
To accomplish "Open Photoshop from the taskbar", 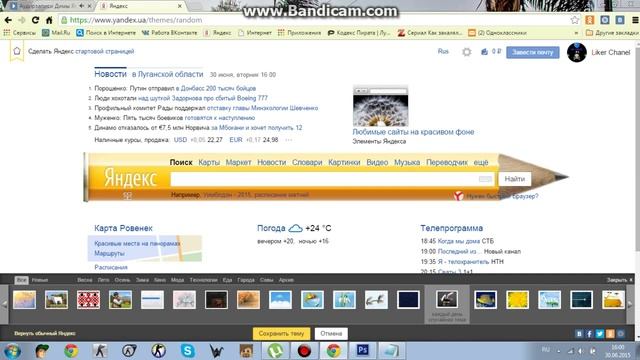I will pyautogui.click(x=362, y=351).
